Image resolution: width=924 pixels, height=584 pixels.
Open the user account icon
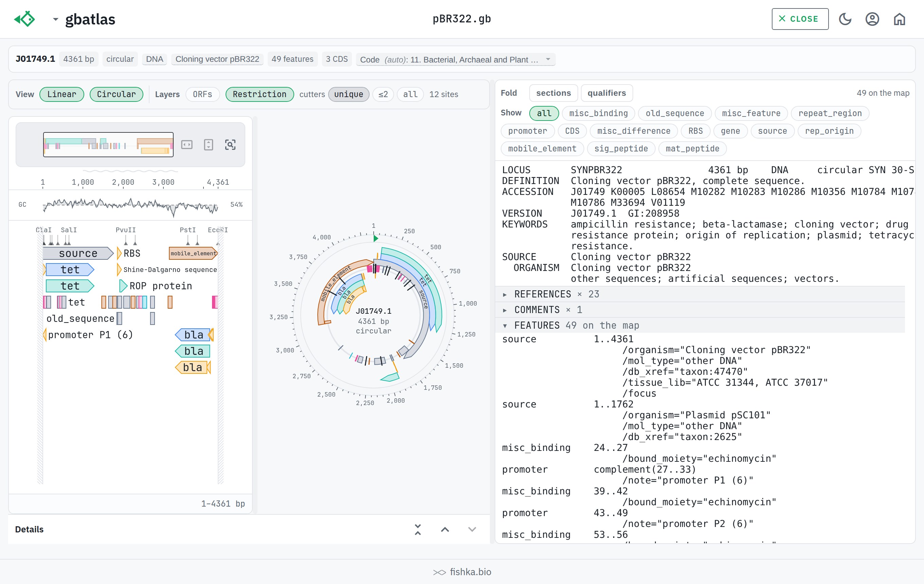(x=872, y=19)
